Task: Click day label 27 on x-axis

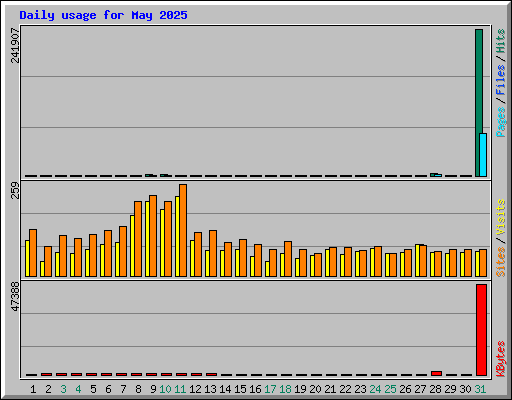Action: pos(420,389)
